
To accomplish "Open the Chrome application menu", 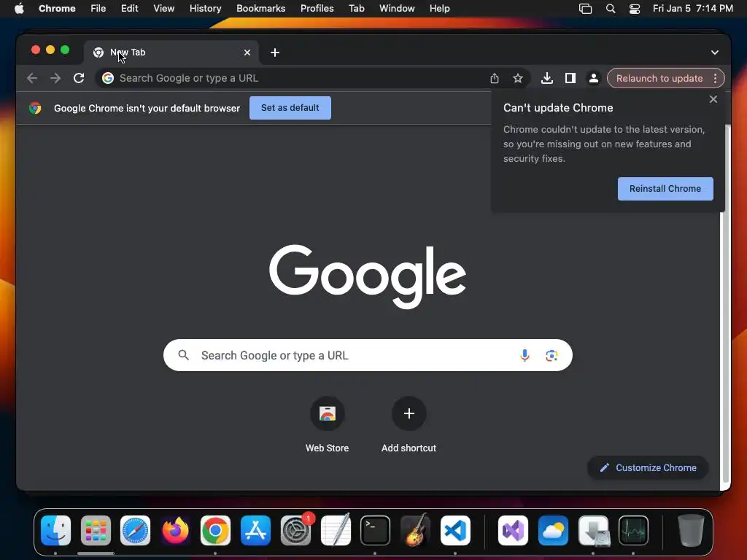I will pyautogui.click(x=57, y=8).
